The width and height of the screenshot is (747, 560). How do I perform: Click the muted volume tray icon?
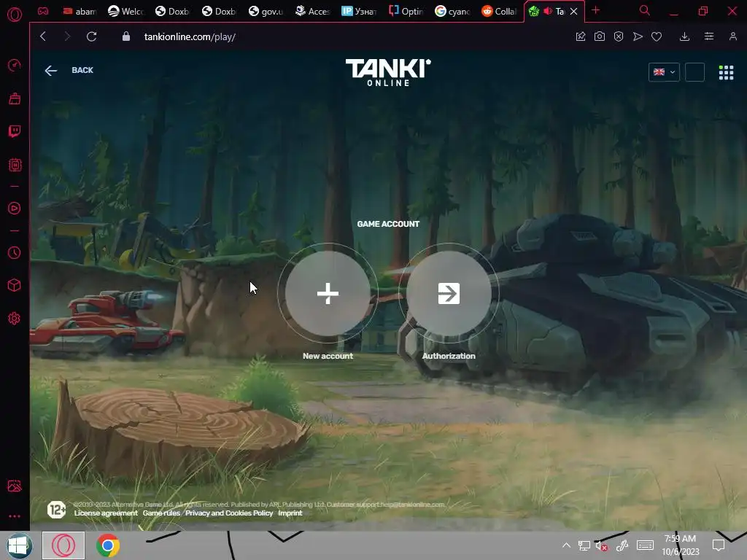coord(601,546)
